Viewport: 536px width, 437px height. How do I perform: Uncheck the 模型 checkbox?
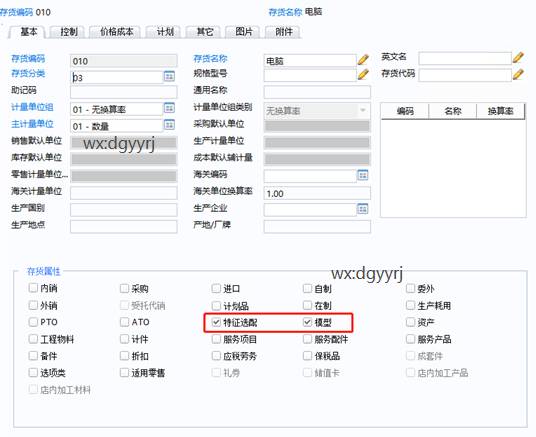pos(307,322)
